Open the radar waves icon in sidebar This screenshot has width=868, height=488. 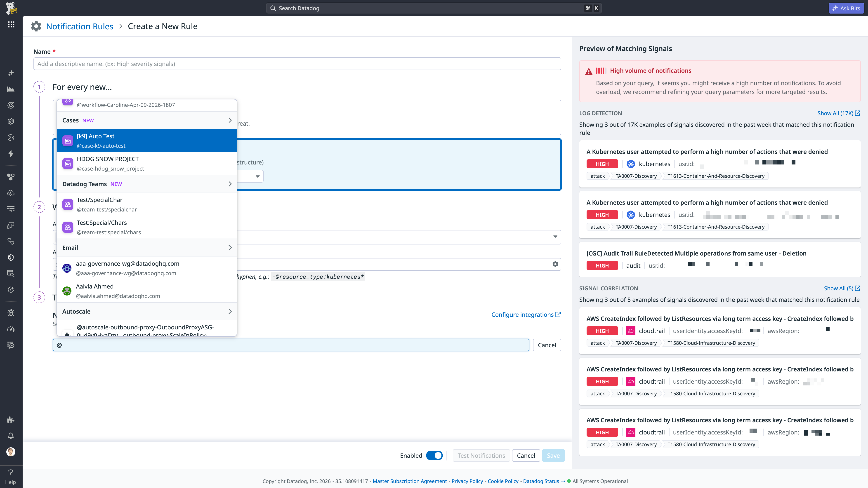[x=11, y=138]
